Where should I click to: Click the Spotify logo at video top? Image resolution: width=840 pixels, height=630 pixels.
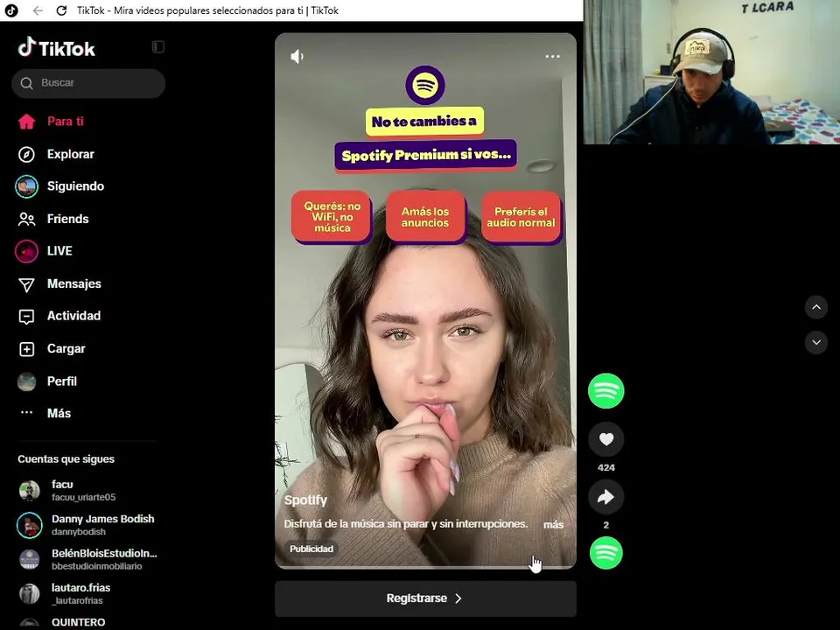[x=425, y=85]
